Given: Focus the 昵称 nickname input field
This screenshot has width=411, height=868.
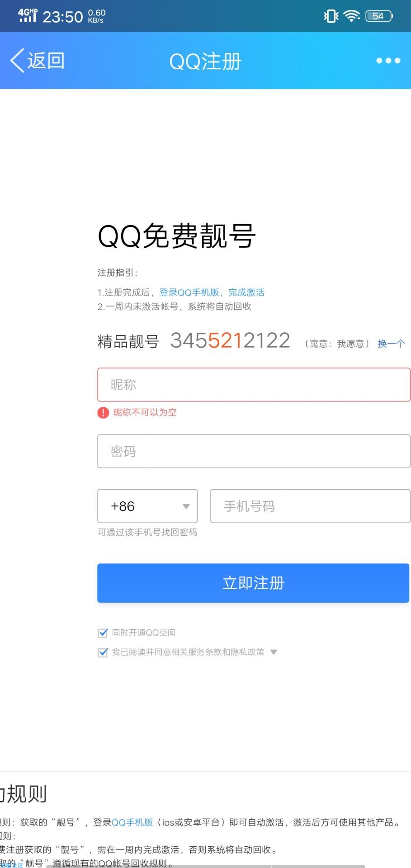Looking at the screenshot, I should pyautogui.click(x=254, y=385).
